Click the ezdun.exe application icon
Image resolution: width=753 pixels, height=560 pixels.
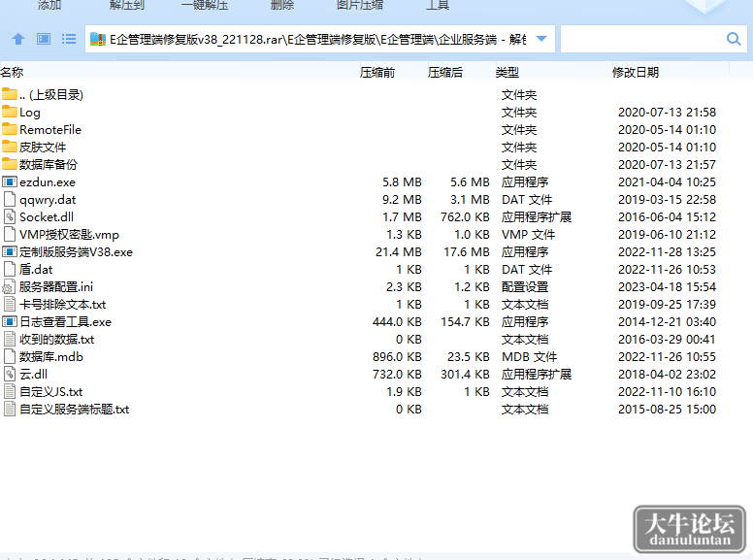click(10, 182)
